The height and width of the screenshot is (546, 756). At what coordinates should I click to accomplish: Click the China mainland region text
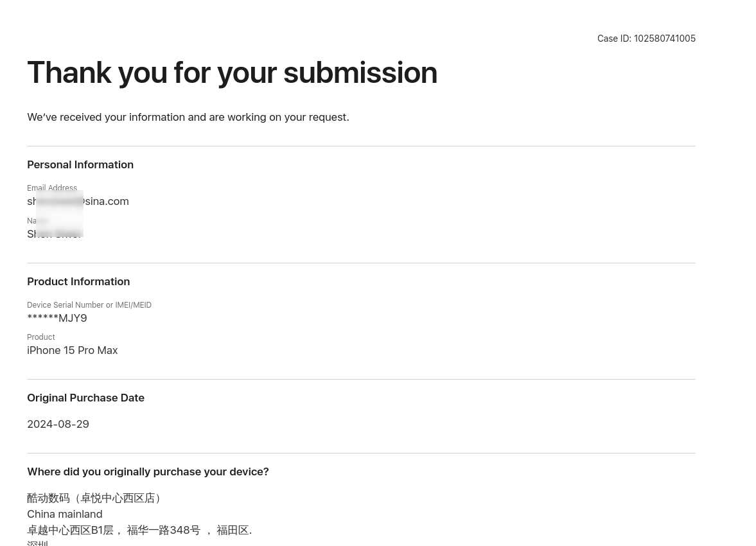[x=64, y=514]
